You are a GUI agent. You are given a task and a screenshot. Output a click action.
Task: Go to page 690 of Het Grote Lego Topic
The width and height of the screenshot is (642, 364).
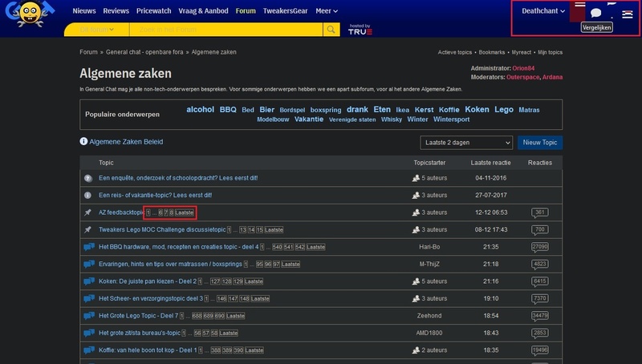coord(219,316)
